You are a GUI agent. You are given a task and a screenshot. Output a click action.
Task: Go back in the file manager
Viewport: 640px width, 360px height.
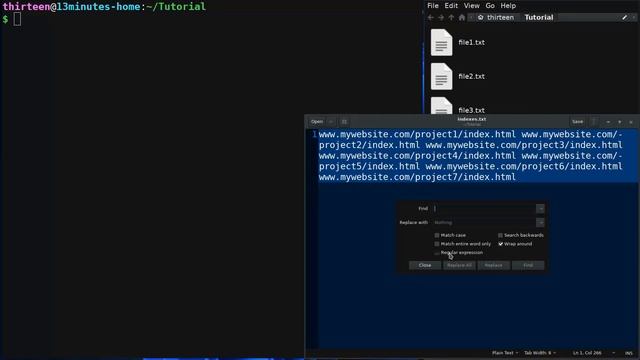coord(431,18)
